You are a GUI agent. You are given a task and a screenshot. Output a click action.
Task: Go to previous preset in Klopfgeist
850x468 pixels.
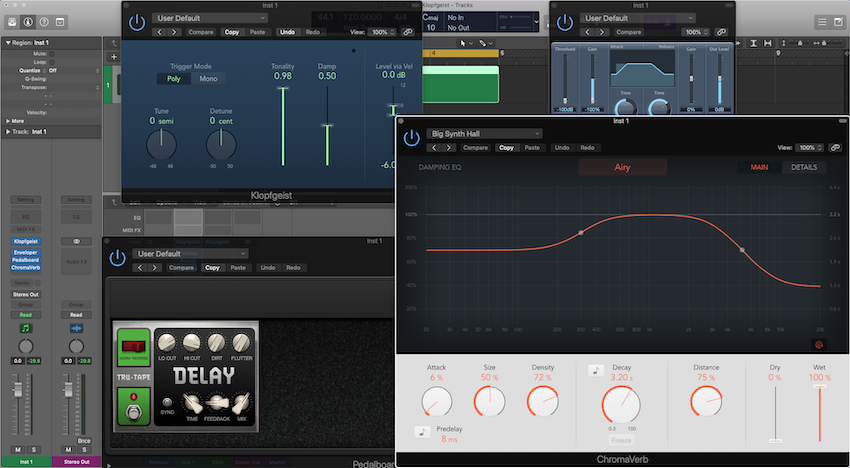tap(160, 32)
